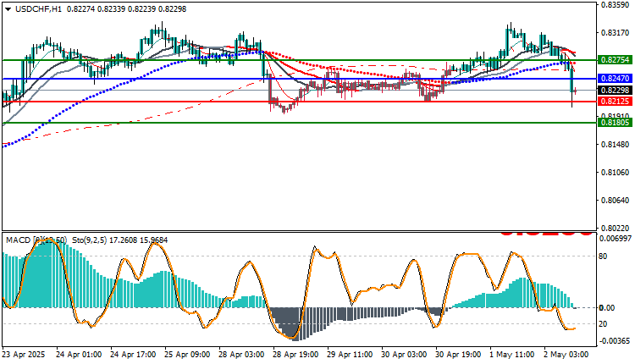Screen dimensions: 635x364
Task: Select the blue horizontal level line
Action: tap(299, 79)
